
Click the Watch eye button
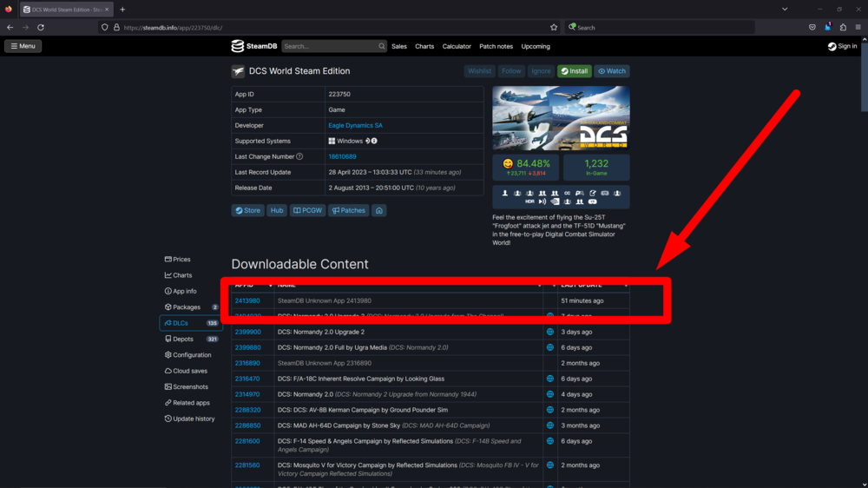(x=612, y=71)
